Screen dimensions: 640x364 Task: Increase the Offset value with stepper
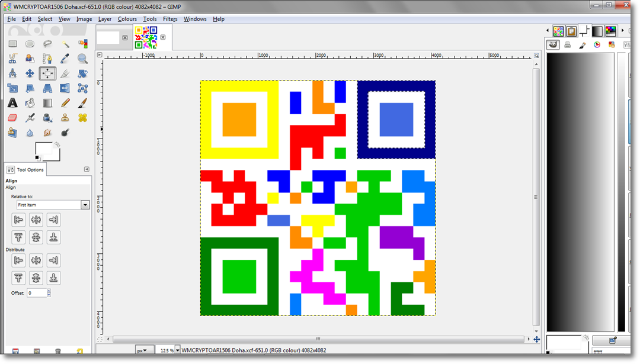click(49, 291)
